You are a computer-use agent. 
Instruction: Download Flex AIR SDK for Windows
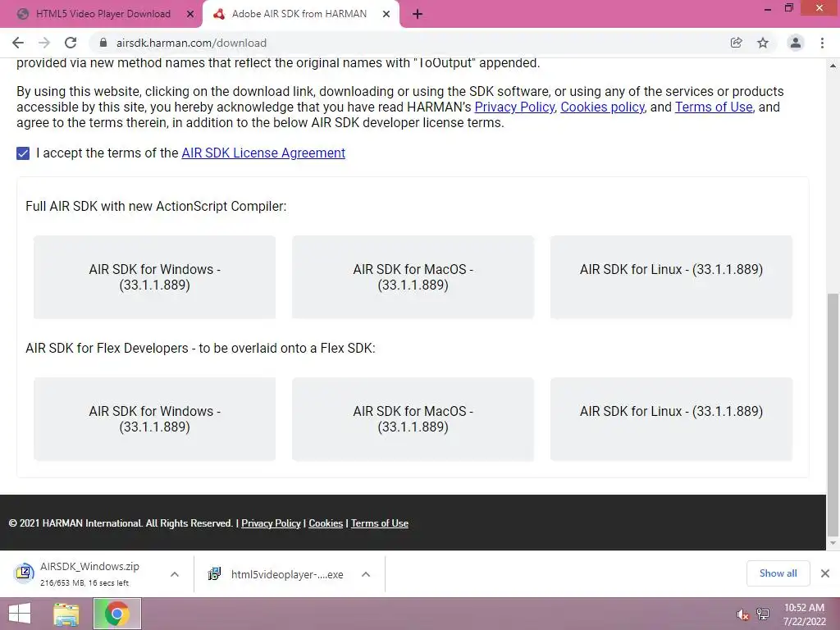click(155, 419)
